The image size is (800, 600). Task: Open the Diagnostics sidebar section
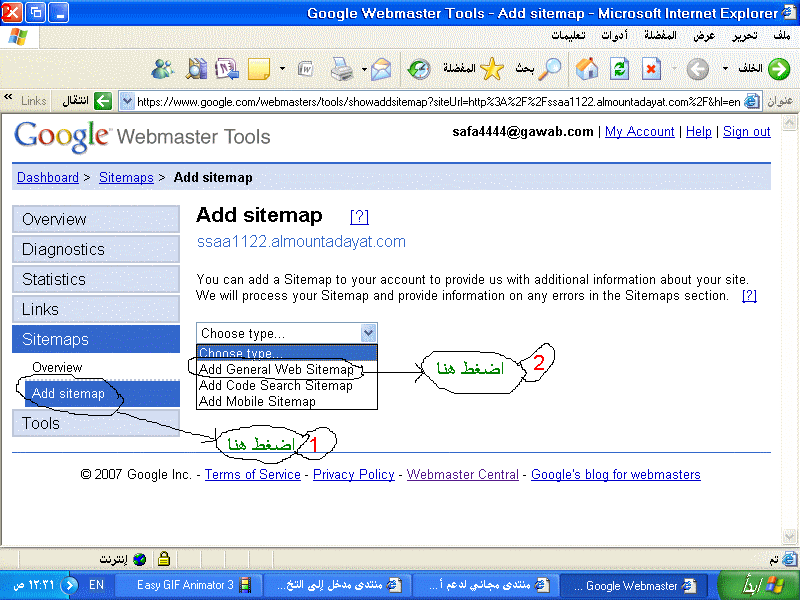(96, 249)
